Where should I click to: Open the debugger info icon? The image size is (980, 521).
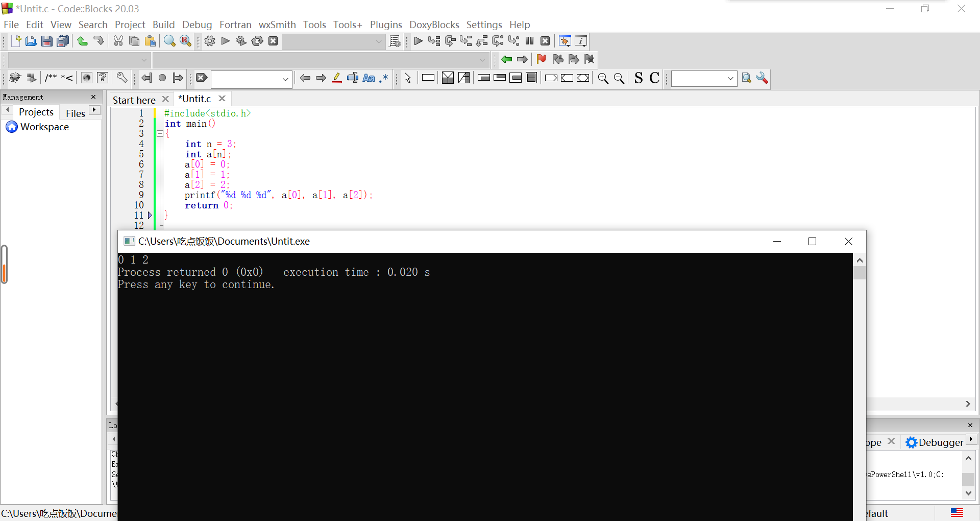coord(581,41)
